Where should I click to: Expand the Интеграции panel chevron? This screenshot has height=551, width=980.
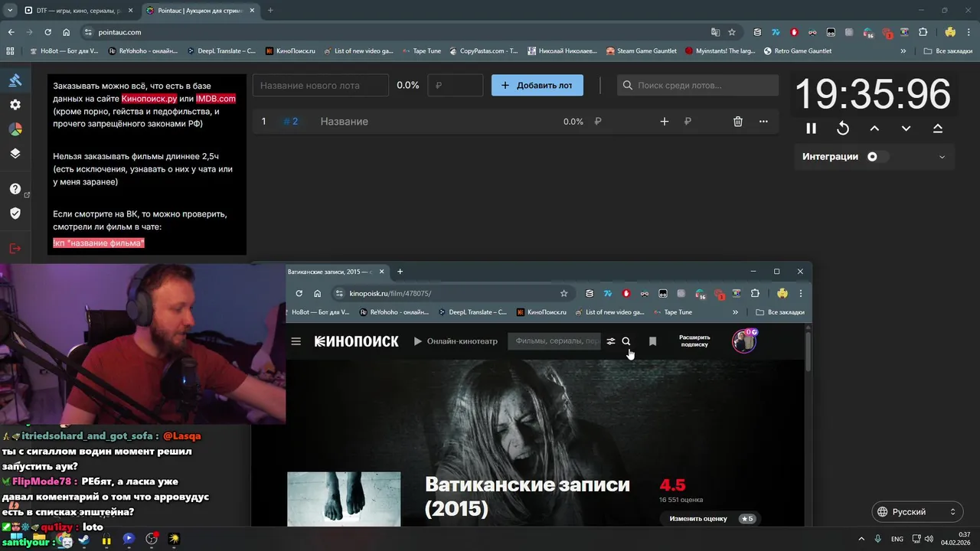click(942, 157)
